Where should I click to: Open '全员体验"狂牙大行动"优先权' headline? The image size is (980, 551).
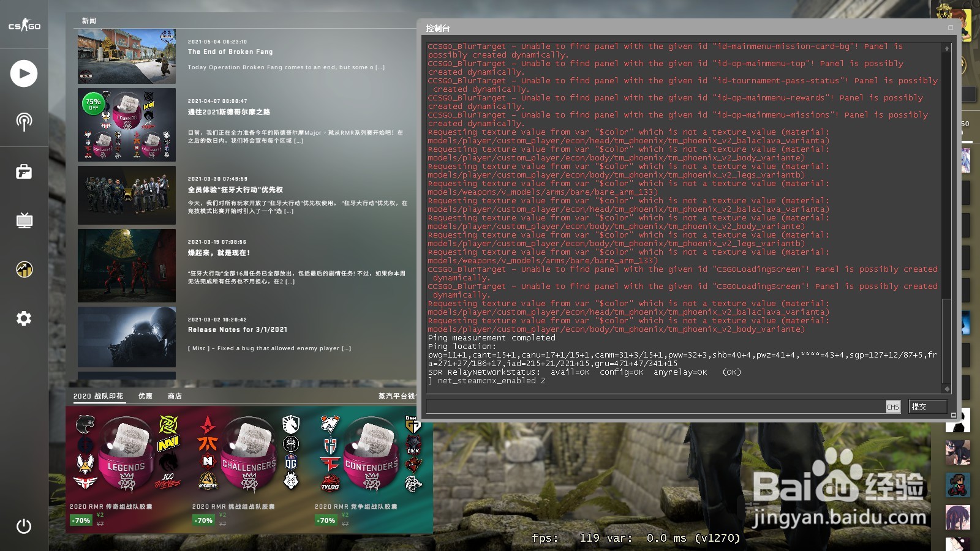pos(235,190)
